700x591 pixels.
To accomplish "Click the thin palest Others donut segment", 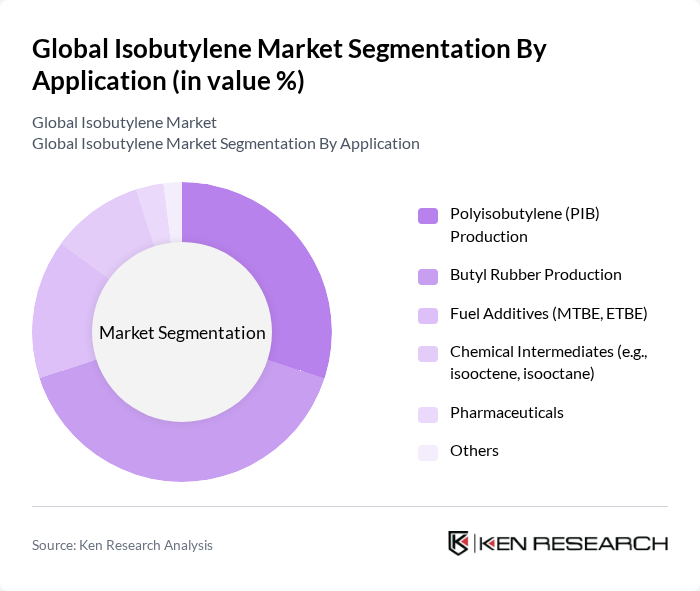I will (175, 212).
